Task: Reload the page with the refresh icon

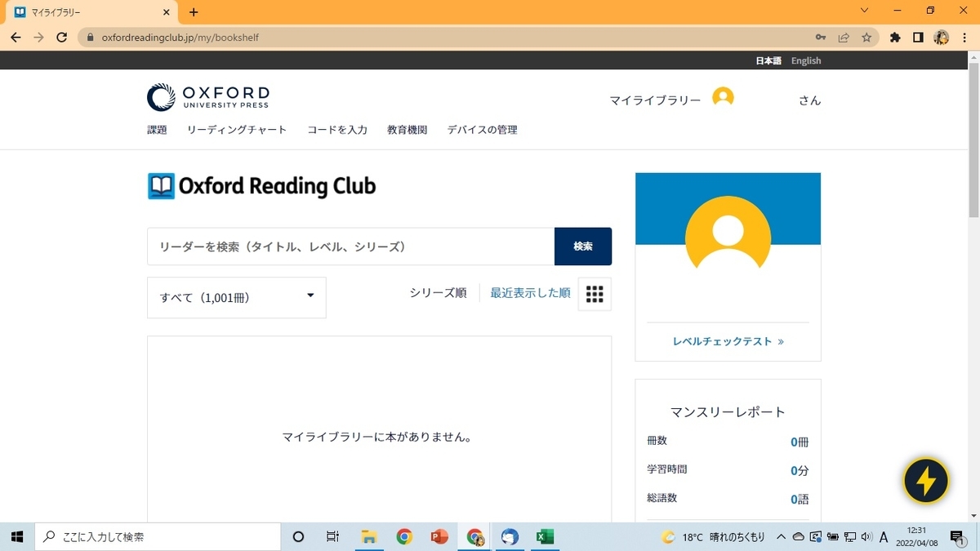Action: point(61,37)
